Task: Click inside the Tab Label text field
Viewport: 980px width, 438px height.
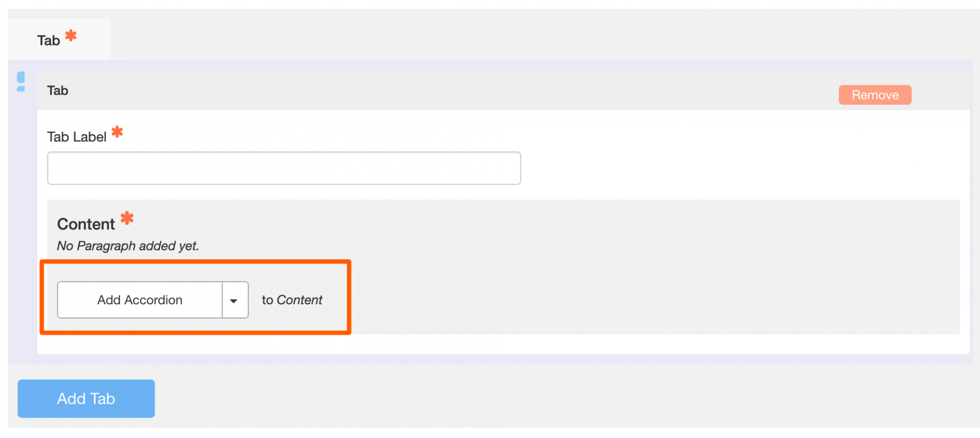Action: pos(284,167)
